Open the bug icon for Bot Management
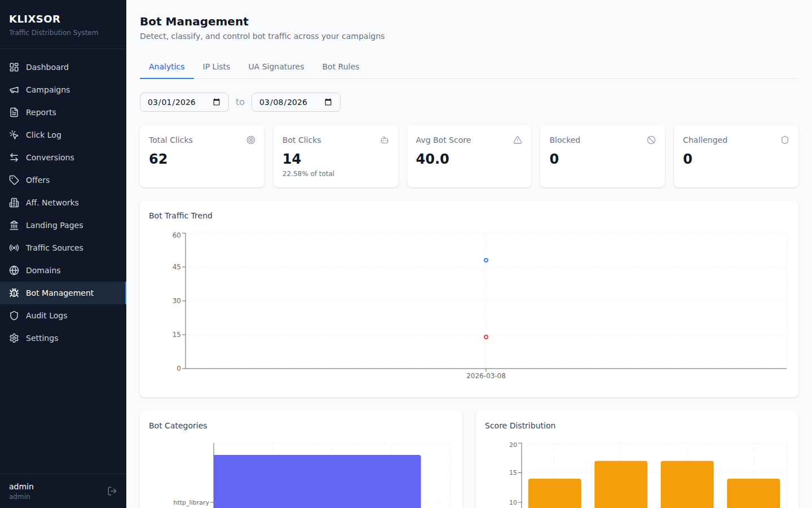 coord(13,292)
